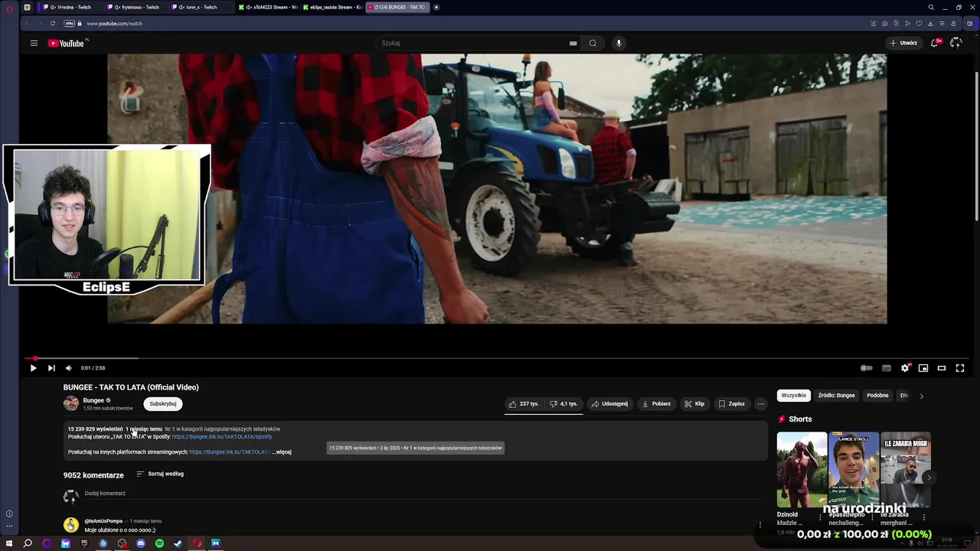980x551 pixels.
Task: Open Steam from the taskbar
Action: 178,543
